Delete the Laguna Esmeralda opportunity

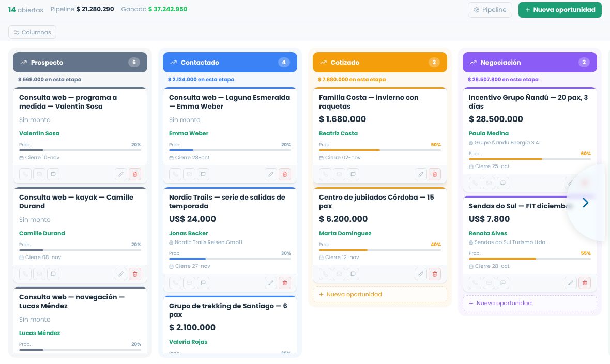tap(285, 174)
